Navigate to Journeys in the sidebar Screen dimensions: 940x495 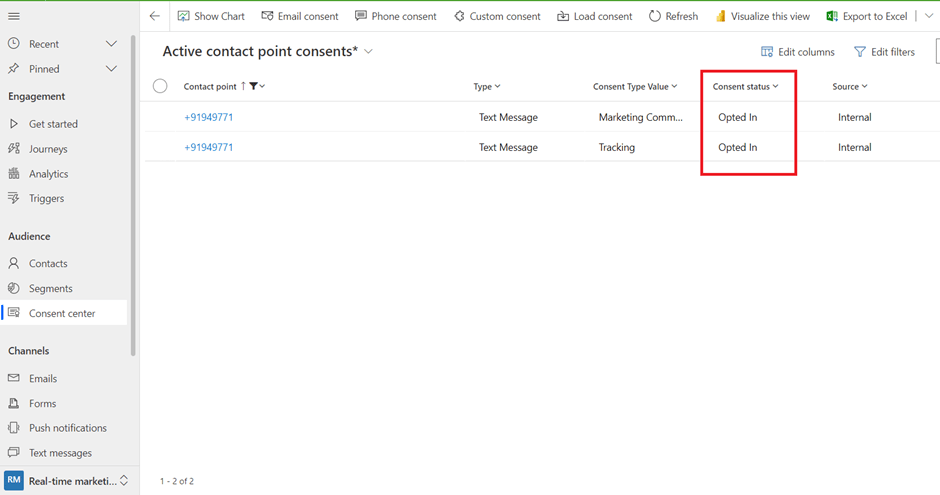coord(48,149)
